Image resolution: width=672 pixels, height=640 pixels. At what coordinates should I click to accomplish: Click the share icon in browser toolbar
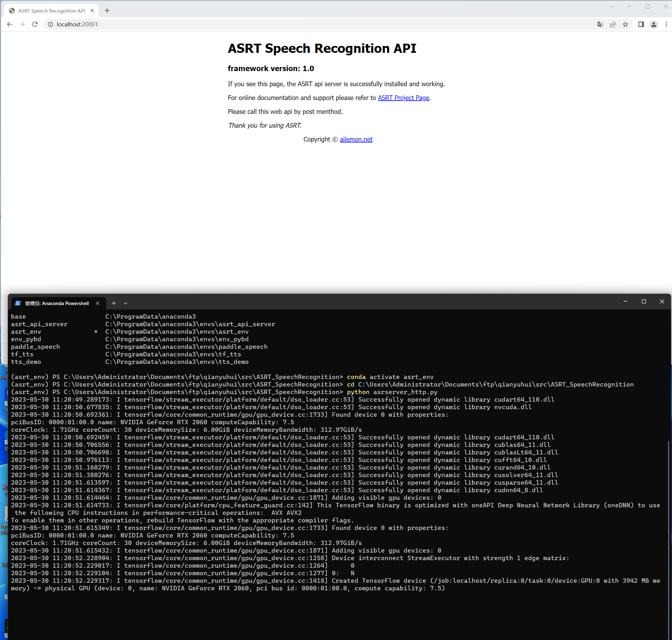(613, 24)
